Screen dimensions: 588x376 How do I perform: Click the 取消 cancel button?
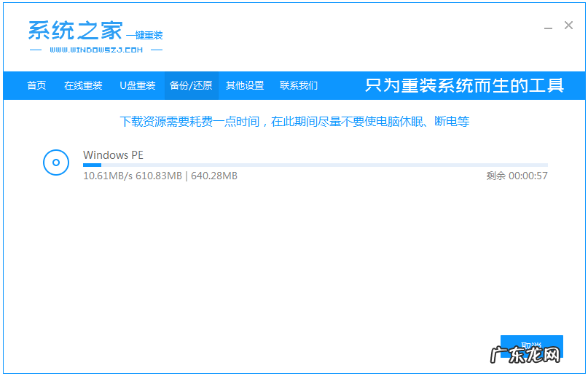532,346
